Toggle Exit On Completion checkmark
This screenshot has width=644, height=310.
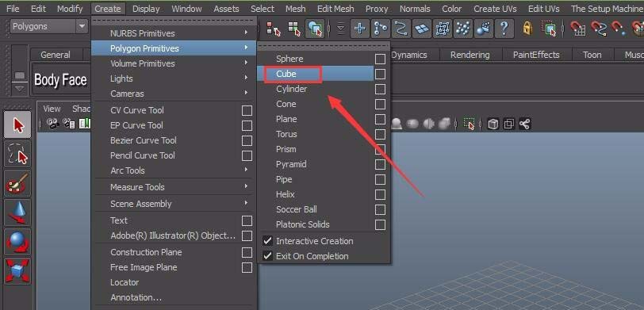pyautogui.click(x=268, y=256)
